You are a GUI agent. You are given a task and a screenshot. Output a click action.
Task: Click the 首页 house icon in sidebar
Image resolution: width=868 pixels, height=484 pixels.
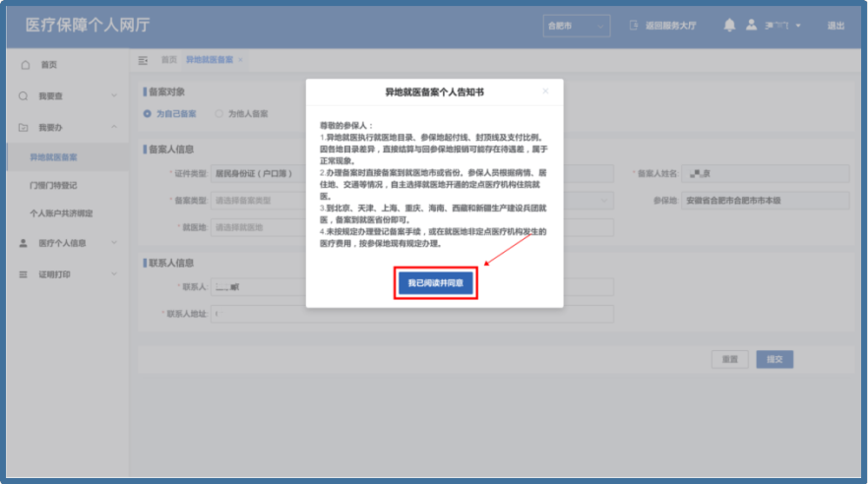point(25,65)
